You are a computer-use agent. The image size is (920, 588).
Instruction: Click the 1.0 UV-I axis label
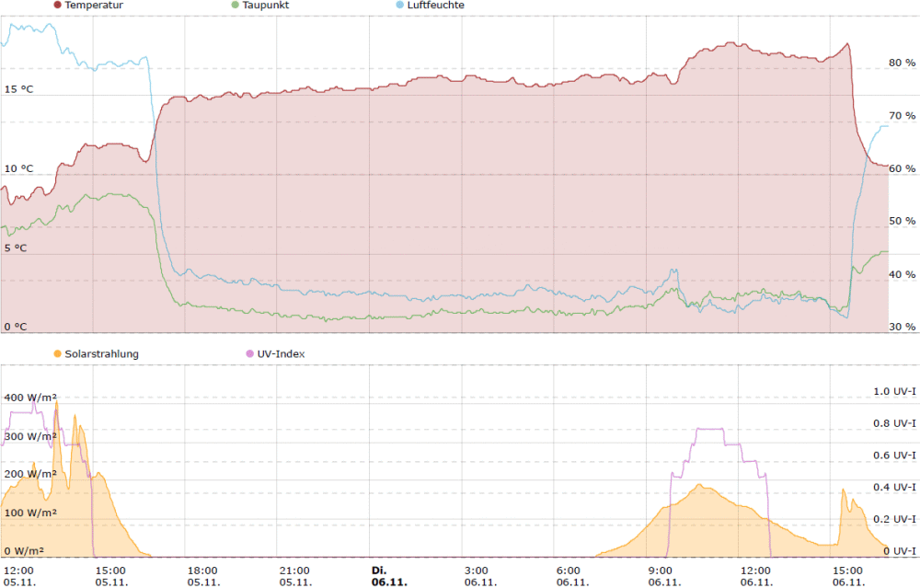coord(894,392)
